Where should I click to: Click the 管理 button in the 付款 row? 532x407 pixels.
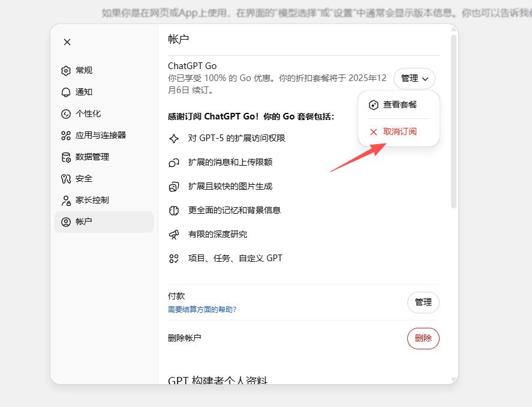pyautogui.click(x=423, y=302)
